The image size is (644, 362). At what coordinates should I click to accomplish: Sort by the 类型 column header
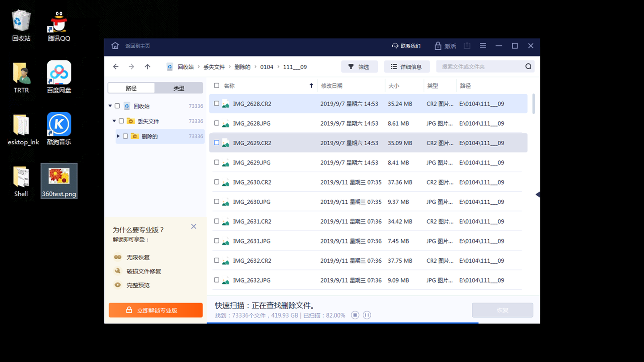432,86
